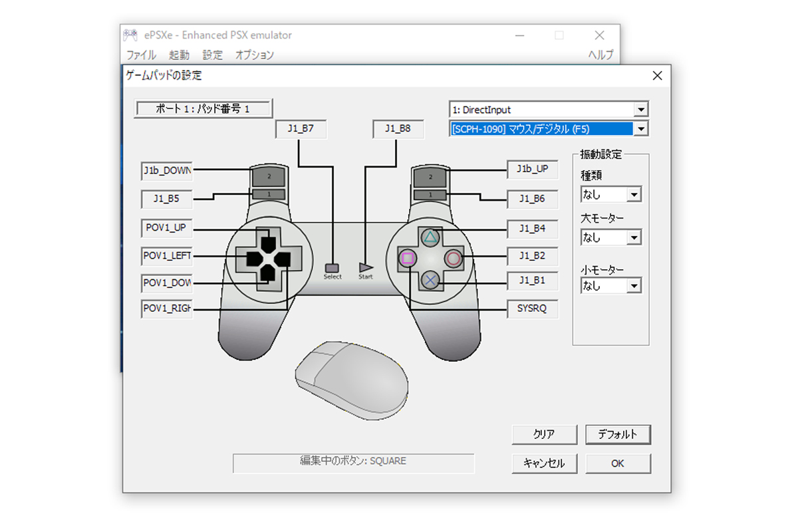Image resolution: width=798 pixels, height=532 pixels.
Task: Click the Circle button on the controller
Action: pyautogui.click(x=453, y=258)
